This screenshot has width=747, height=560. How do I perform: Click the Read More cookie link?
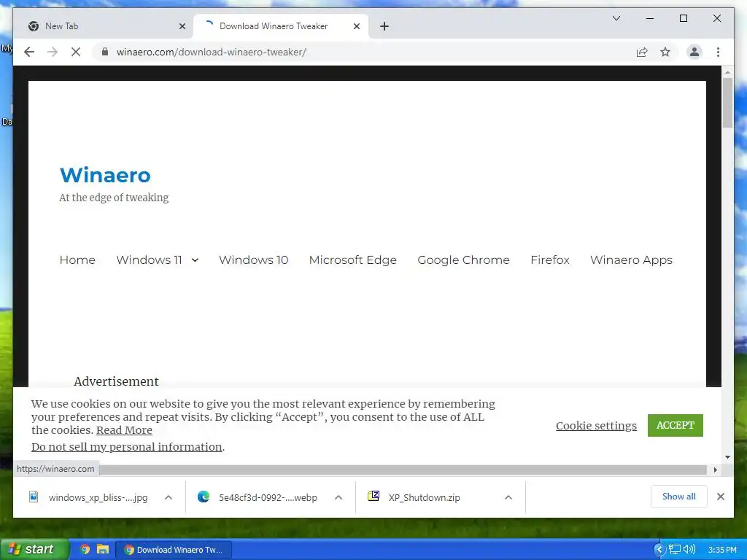pos(124,430)
